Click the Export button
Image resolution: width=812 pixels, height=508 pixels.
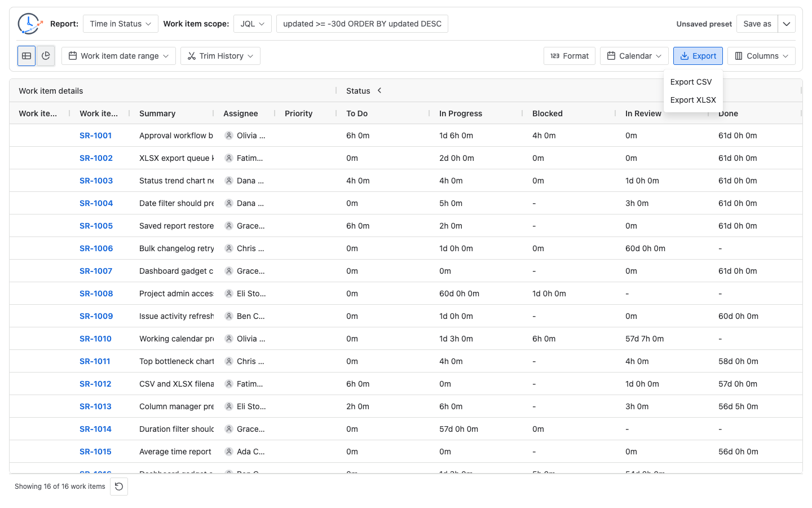point(698,56)
